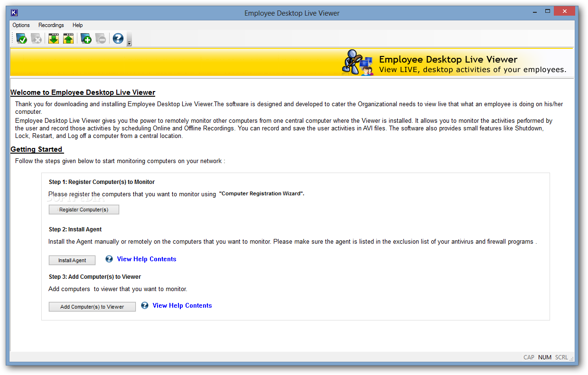Click the help icon beside Add Computer(s) to Viewer
This screenshot has height=375, width=588.
pos(145,305)
